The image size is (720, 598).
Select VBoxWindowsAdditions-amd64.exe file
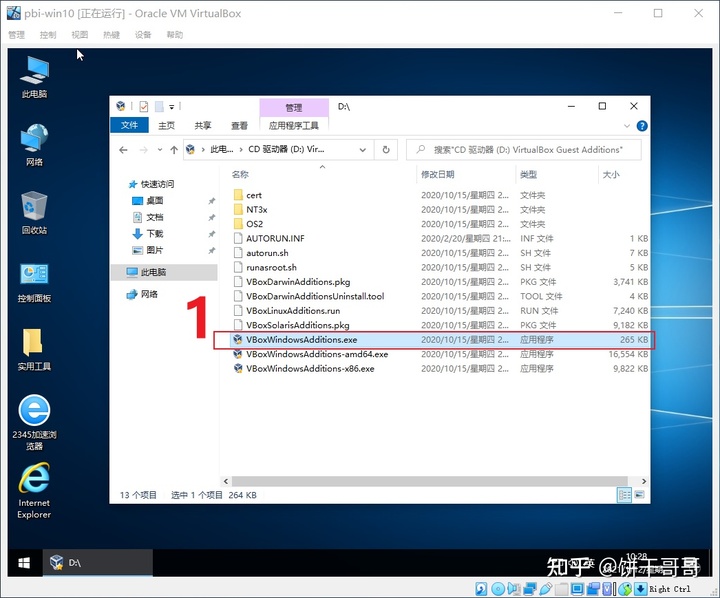click(x=317, y=354)
